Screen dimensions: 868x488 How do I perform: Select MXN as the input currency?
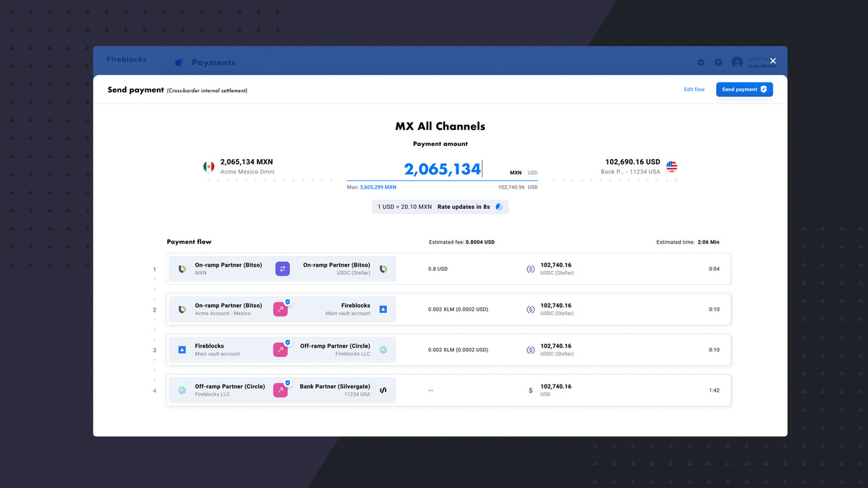(x=515, y=173)
